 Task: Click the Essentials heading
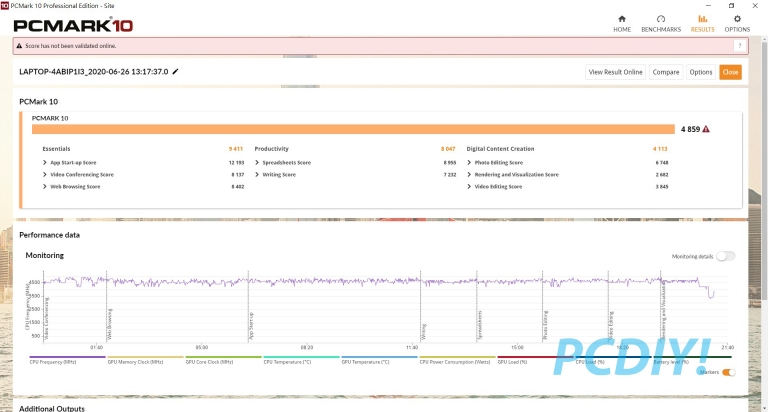click(x=56, y=149)
